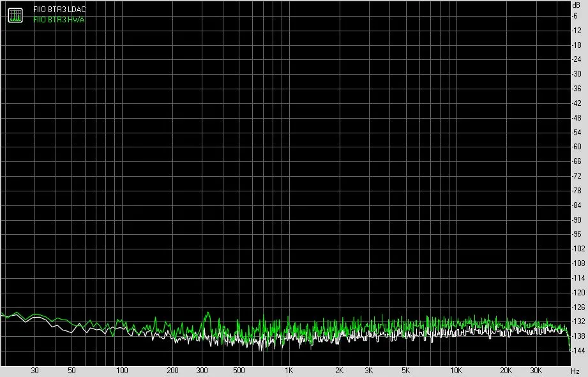Click the 10K frequency label
588x377 pixels.
pos(456,371)
